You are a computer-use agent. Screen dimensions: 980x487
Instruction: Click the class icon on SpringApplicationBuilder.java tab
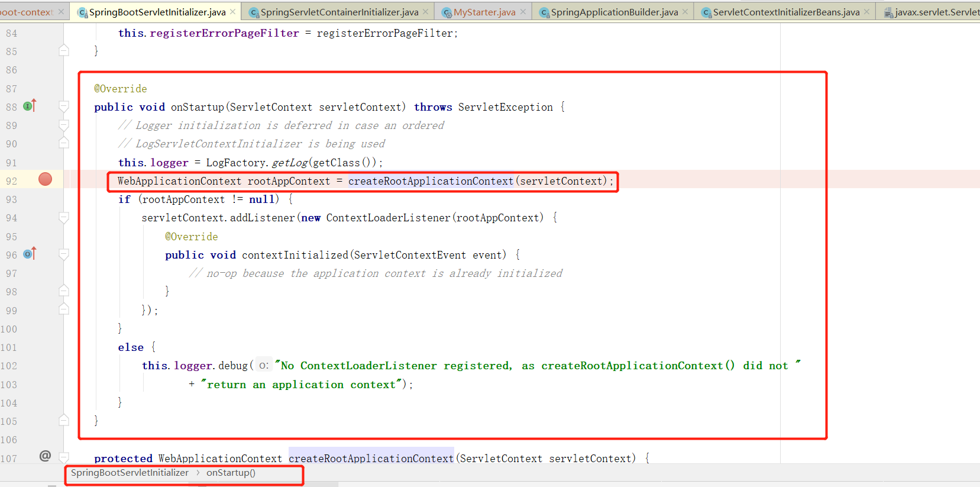click(545, 12)
